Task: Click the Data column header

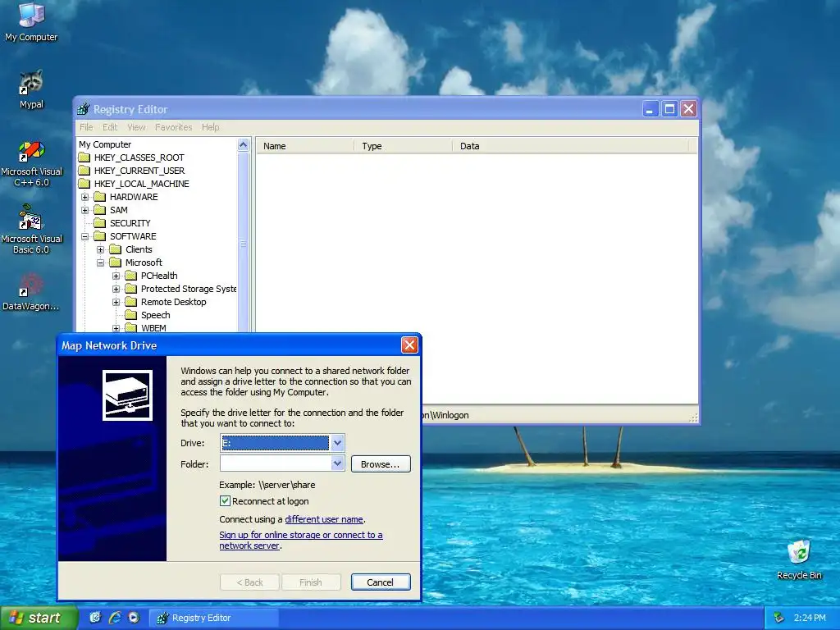Action: [570, 146]
